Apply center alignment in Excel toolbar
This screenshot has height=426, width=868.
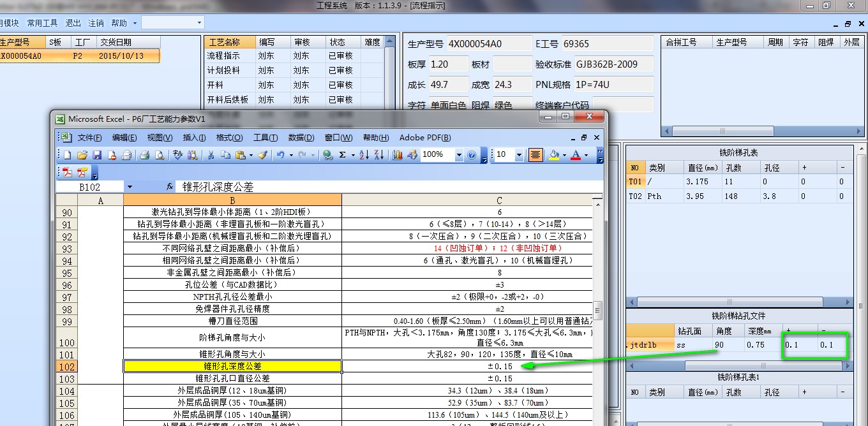coord(535,154)
